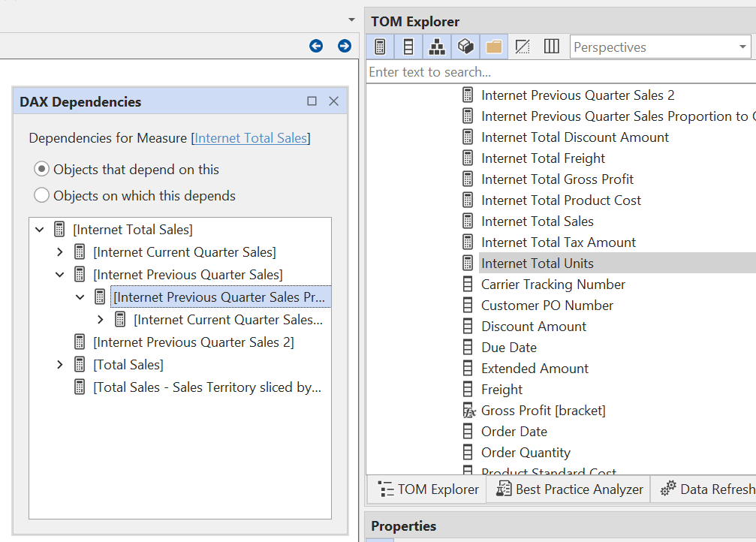Toggle the multi-column view icon
Image resolution: width=756 pixels, height=542 pixels.
pos(550,46)
